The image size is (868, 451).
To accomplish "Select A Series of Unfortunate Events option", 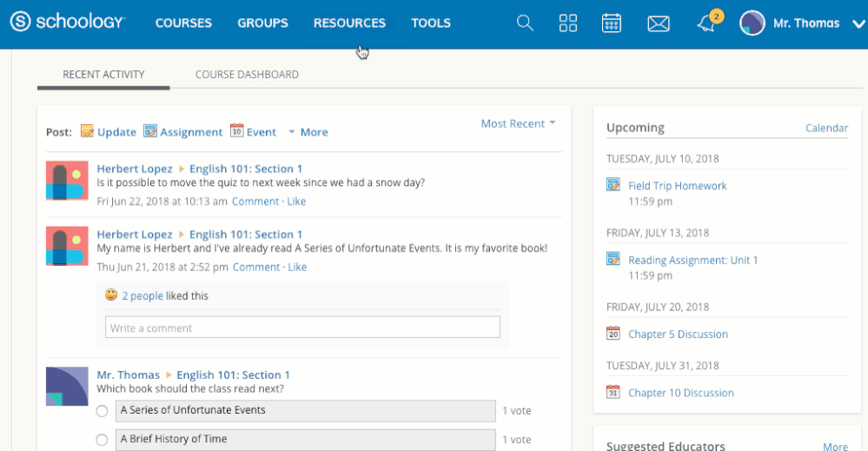I will (x=102, y=411).
